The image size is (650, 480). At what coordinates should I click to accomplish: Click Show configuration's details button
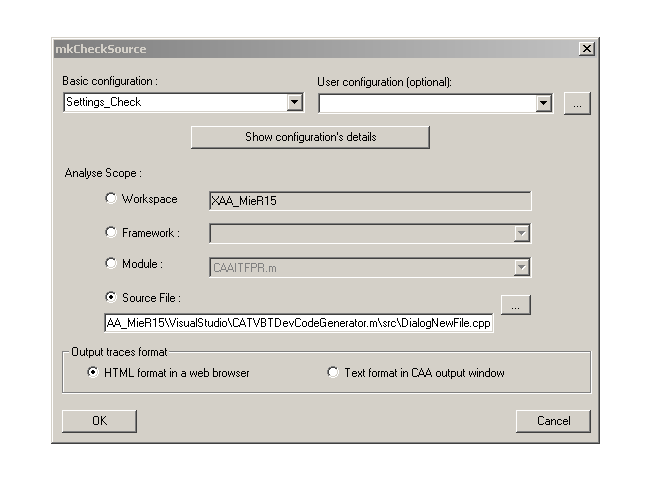tap(310, 137)
